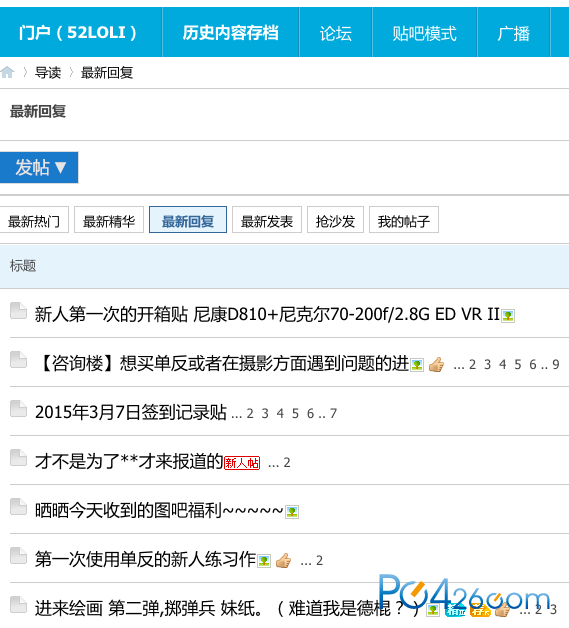Image resolution: width=569 pixels, height=628 pixels.
Task: Click document icon beside 尼康D810 开箱贴 thread
Action: click(x=18, y=311)
